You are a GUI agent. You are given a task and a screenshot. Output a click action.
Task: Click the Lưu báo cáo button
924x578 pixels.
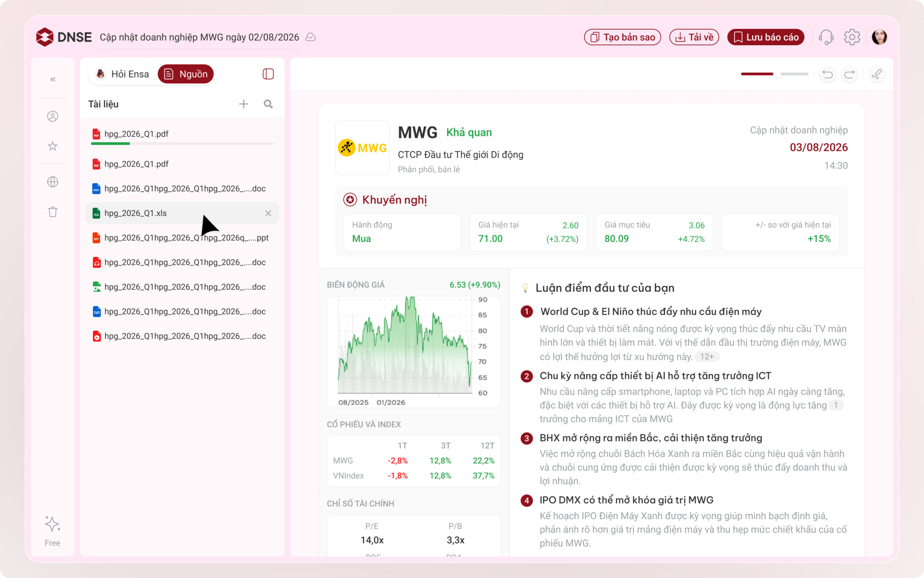[x=766, y=37]
